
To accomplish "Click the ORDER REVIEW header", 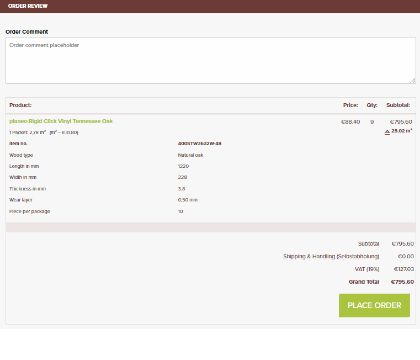I will (28, 6).
